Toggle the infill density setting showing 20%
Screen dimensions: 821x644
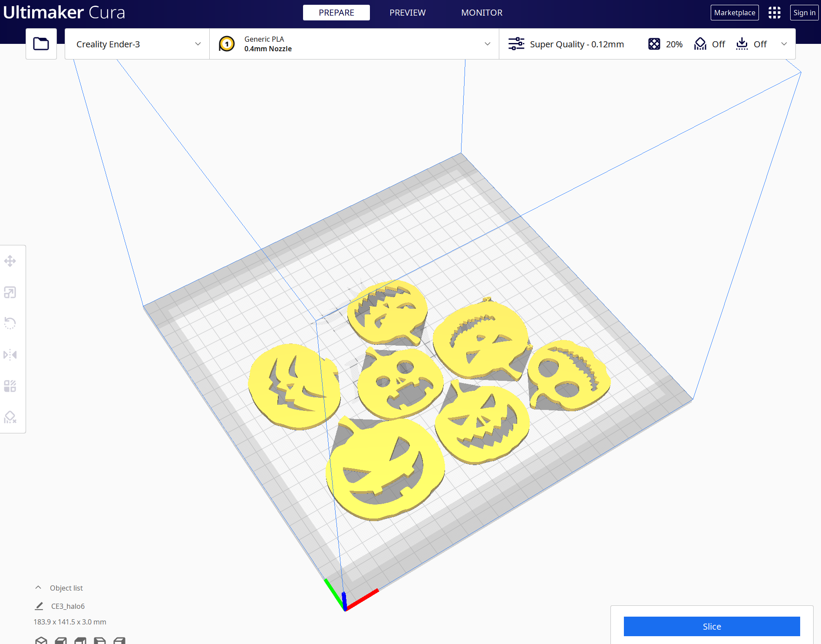tap(665, 44)
